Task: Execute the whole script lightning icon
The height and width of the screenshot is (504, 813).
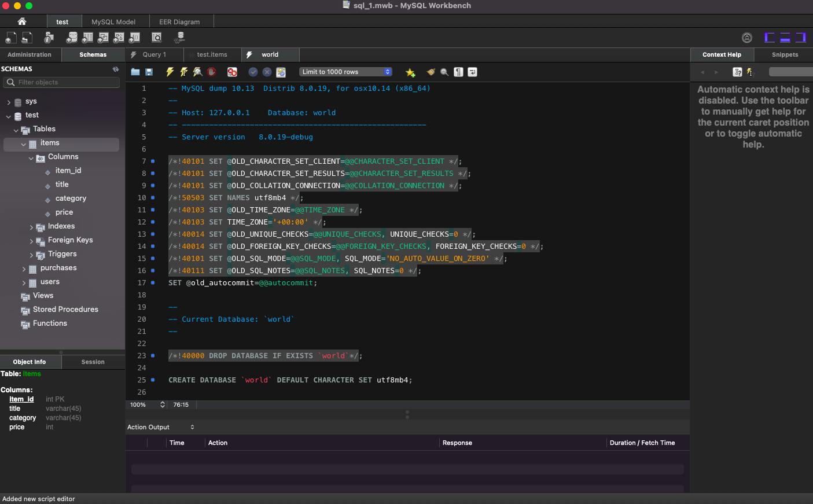Action: point(170,72)
